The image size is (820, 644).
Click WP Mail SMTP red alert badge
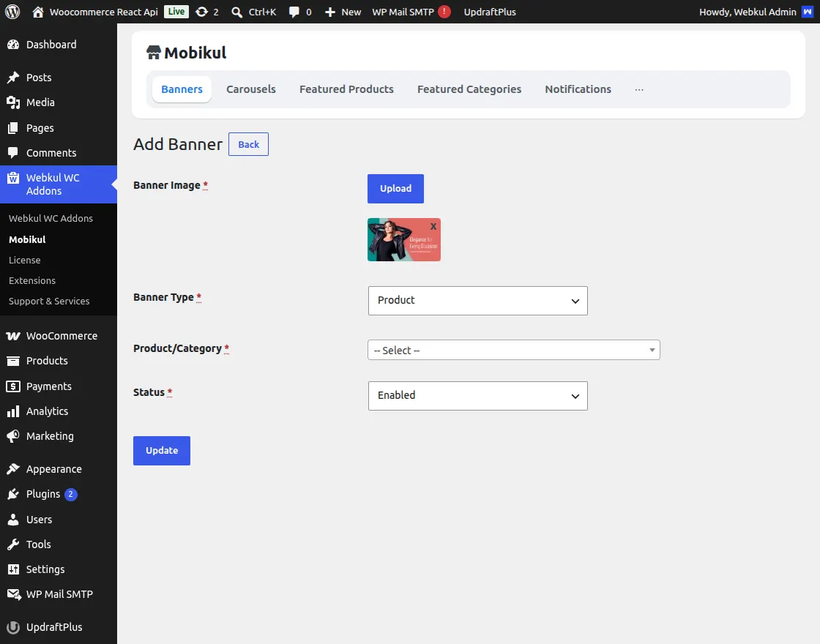[444, 12]
